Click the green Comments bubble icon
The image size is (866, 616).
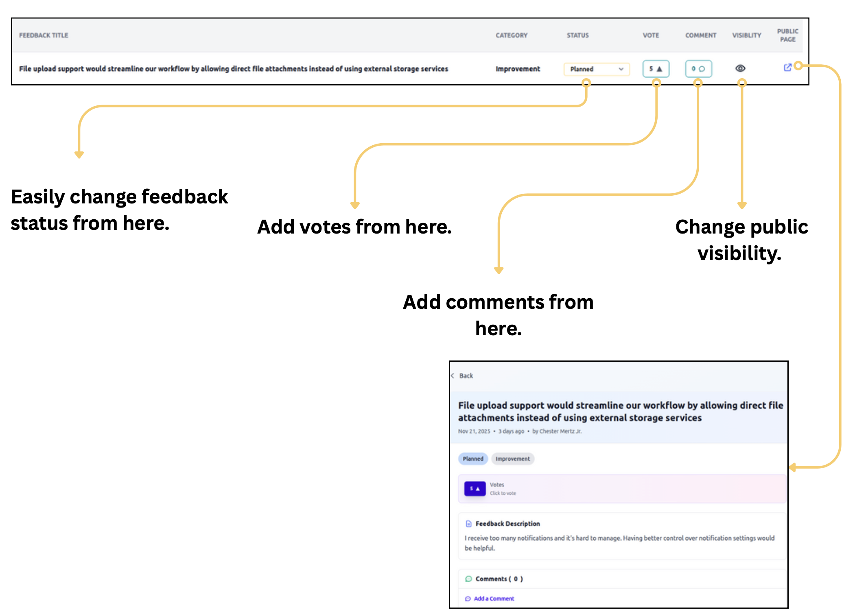tap(468, 579)
